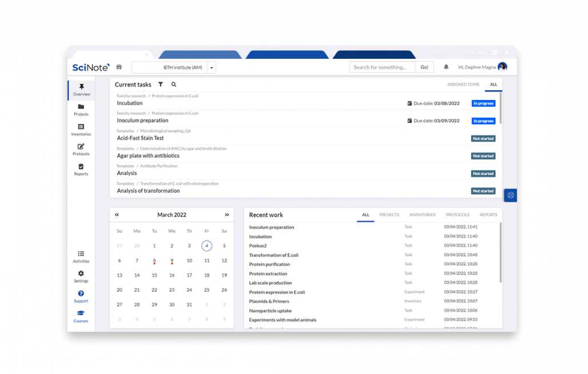
Task: Open the Support help icon
Action: click(x=80, y=297)
